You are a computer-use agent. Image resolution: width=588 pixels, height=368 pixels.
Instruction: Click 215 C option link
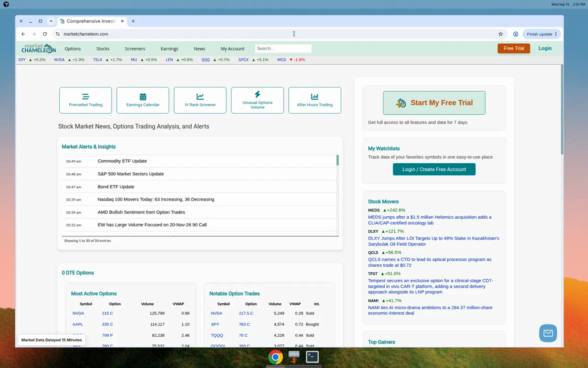[x=107, y=314]
